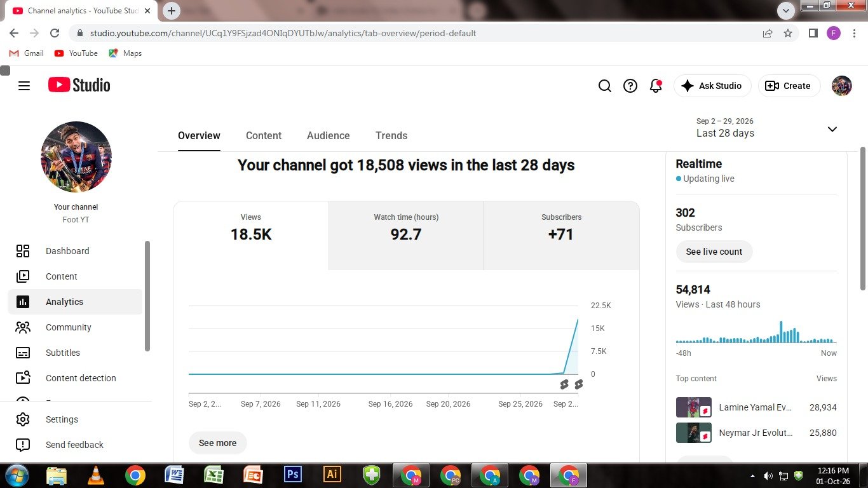Switch to the Trends tab
The image size is (868, 488).
coord(391,135)
